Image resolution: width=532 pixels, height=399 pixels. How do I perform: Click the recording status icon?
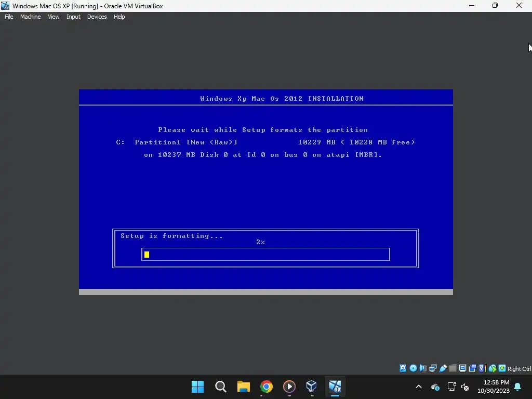(x=472, y=368)
